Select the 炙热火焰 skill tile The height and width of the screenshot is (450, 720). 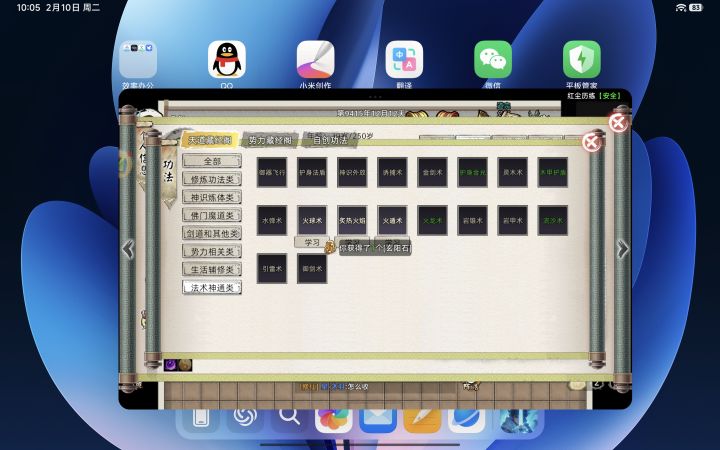click(352, 220)
